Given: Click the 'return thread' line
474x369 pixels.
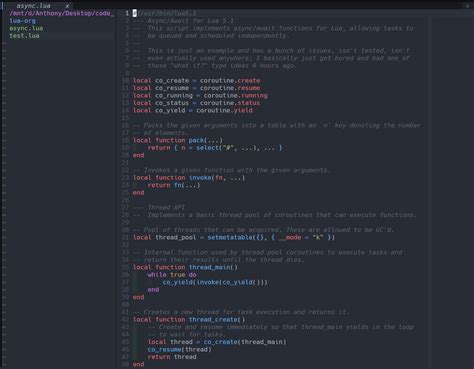Looking at the screenshot, I should point(172,357).
